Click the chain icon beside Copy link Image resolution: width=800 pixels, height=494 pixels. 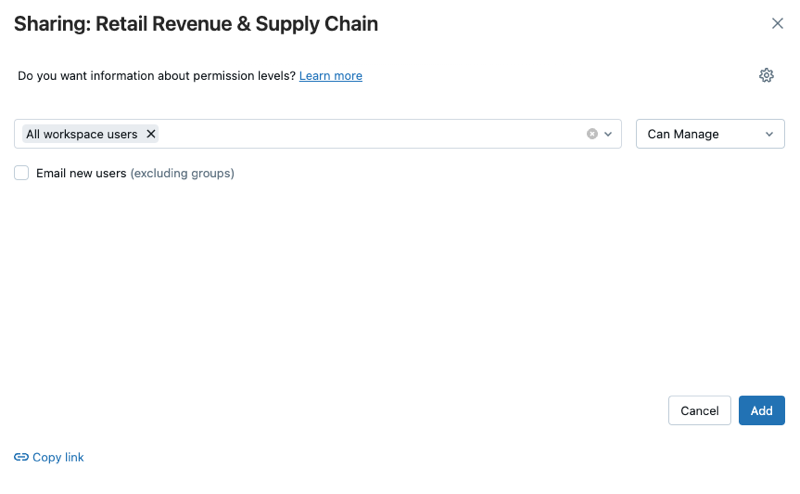pos(21,457)
